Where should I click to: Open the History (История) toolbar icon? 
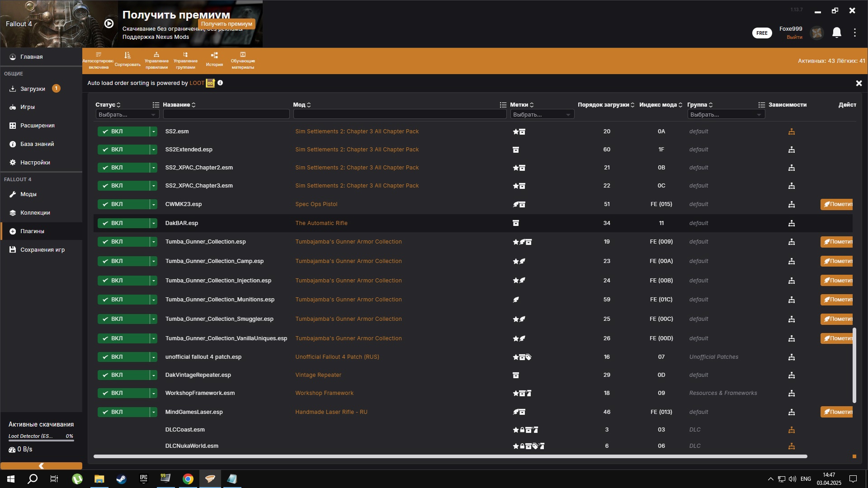tap(214, 59)
